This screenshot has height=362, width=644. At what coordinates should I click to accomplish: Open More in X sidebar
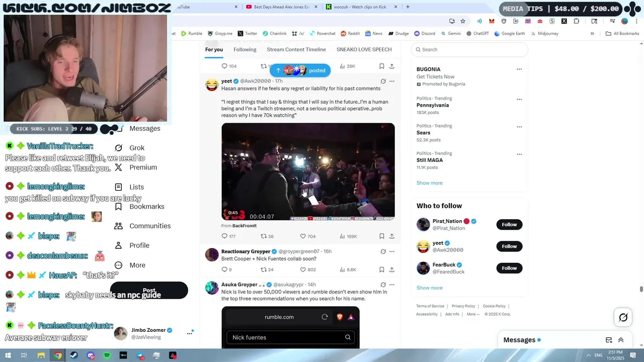coord(130,265)
